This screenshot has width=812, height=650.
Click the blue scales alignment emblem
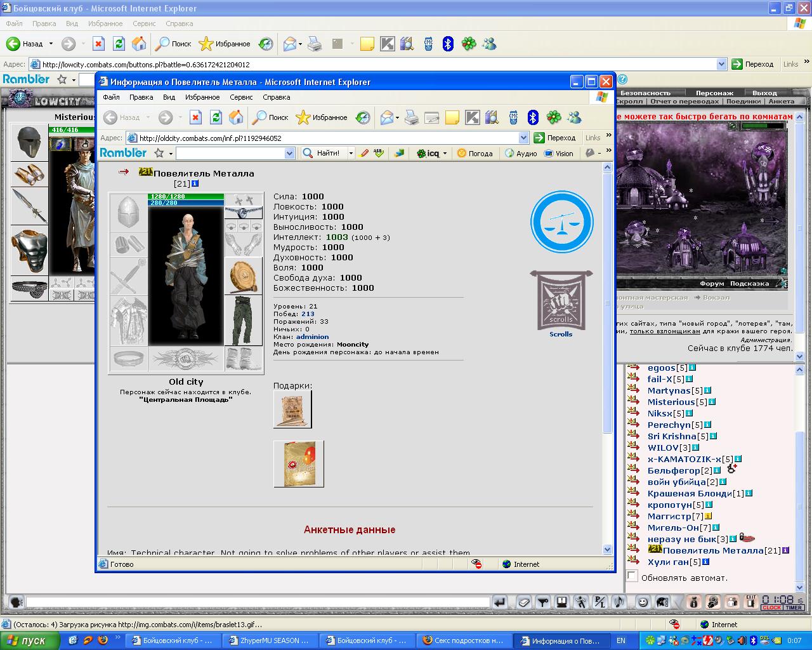561,223
